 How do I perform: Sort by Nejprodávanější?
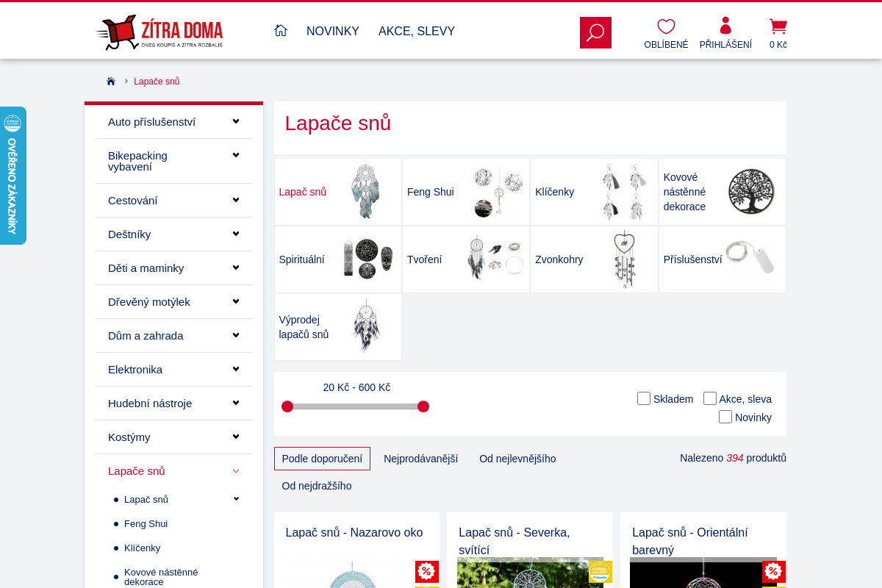420,459
